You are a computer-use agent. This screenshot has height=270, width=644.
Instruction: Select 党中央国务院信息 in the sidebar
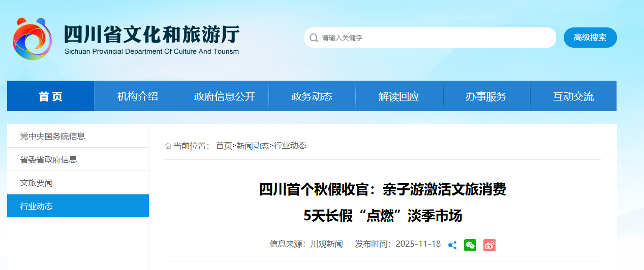click(52, 136)
